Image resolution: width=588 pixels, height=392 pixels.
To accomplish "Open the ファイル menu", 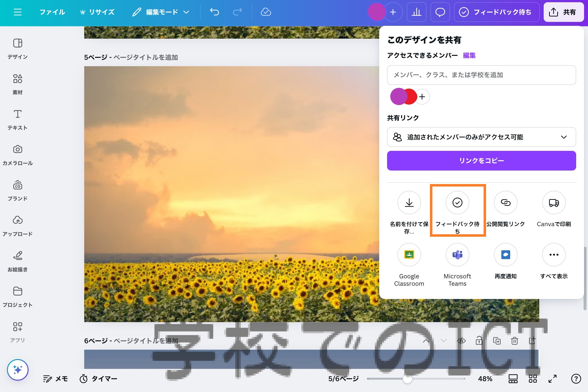I will tap(52, 12).
